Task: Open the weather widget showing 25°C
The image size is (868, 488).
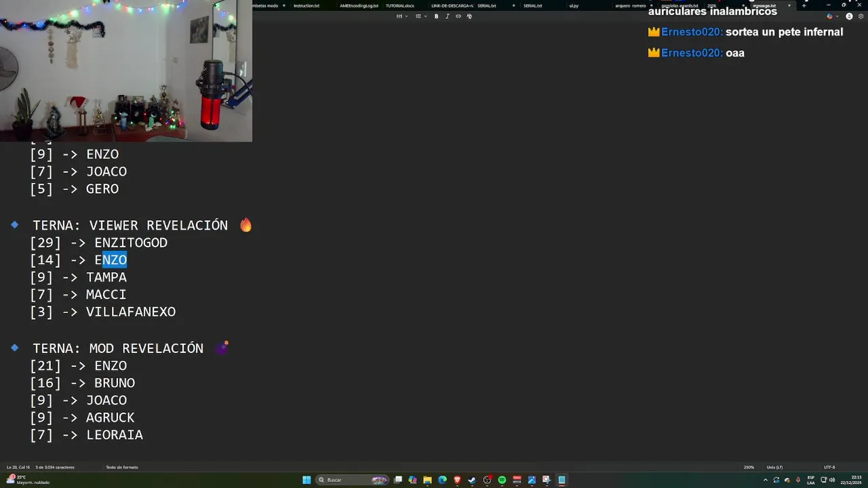Action: tap(28, 480)
